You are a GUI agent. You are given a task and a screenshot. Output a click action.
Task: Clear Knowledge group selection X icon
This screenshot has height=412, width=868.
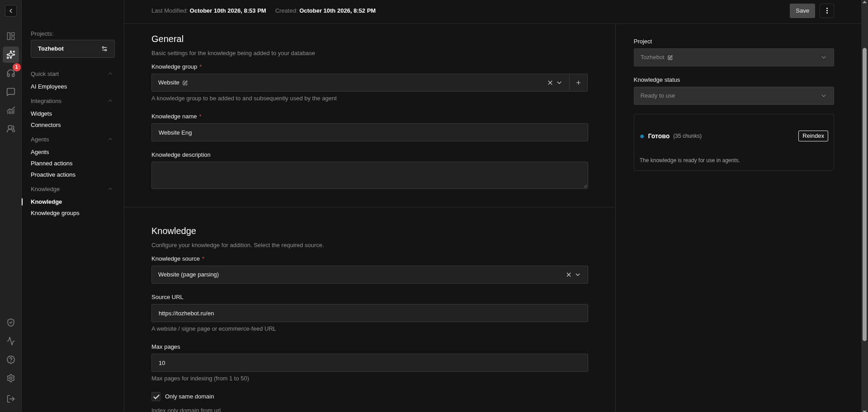pos(550,83)
